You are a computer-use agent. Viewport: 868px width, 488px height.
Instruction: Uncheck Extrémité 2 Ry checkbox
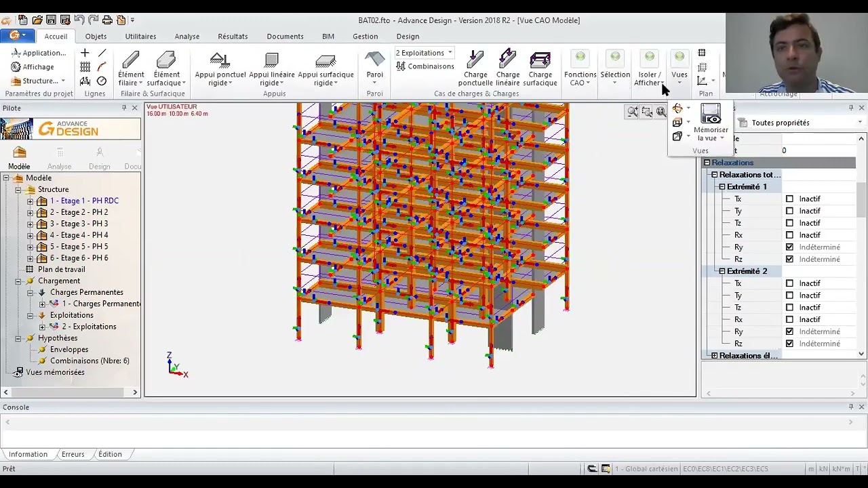[789, 331]
